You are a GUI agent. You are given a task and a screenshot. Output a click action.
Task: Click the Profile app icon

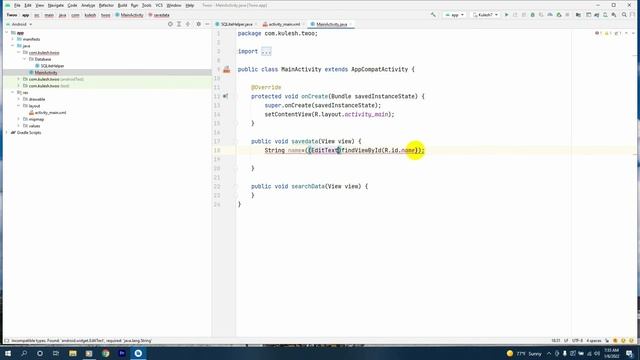550,15
